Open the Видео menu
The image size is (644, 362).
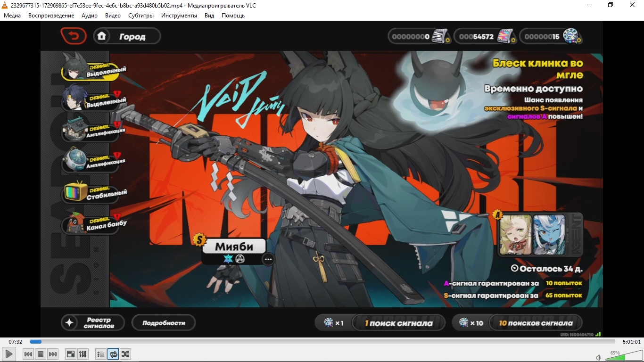tap(113, 16)
